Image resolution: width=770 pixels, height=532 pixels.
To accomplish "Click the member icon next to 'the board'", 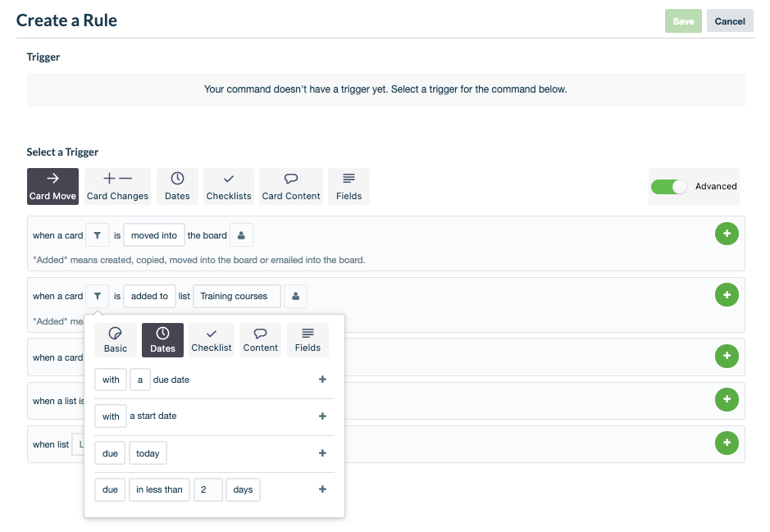I will (241, 235).
